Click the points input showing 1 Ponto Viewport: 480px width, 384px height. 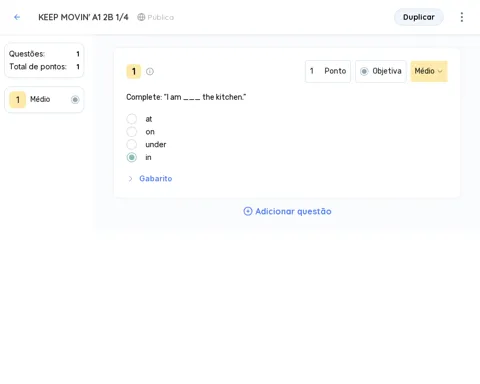tap(328, 71)
